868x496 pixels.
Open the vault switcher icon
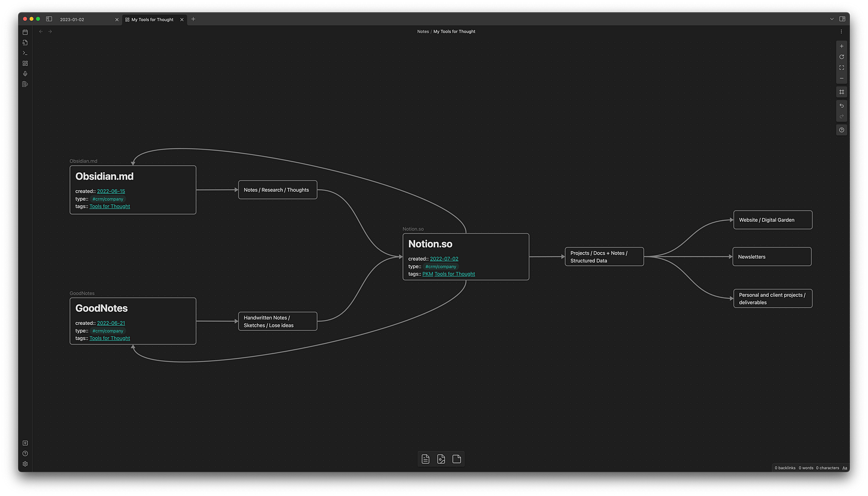pyautogui.click(x=25, y=443)
